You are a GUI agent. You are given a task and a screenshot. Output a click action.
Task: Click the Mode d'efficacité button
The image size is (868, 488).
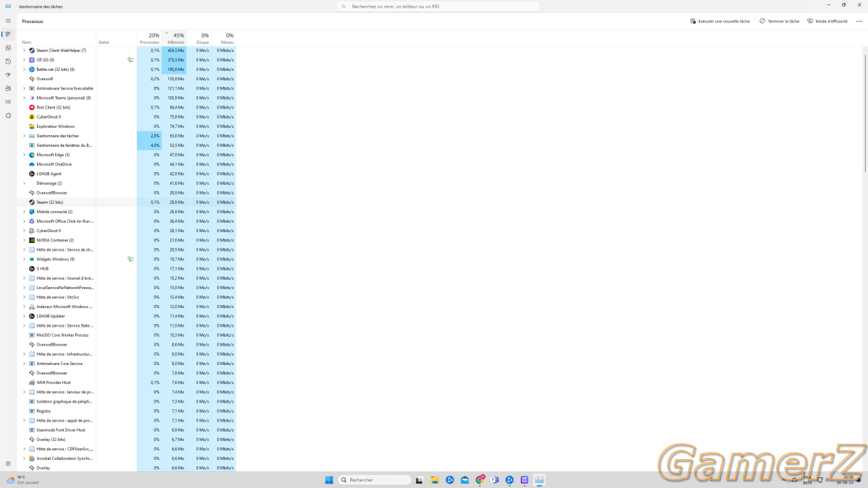click(x=827, y=21)
